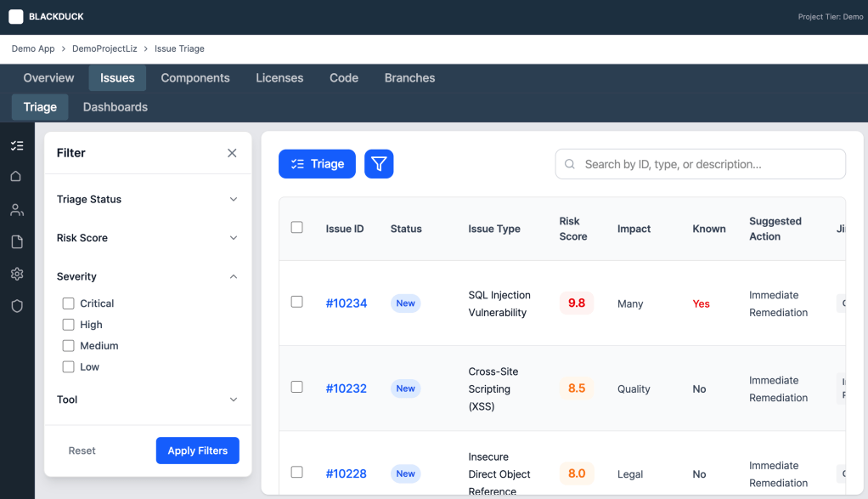Click the shield icon in sidebar
Image resolution: width=868 pixels, height=499 pixels.
tap(17, 306)
